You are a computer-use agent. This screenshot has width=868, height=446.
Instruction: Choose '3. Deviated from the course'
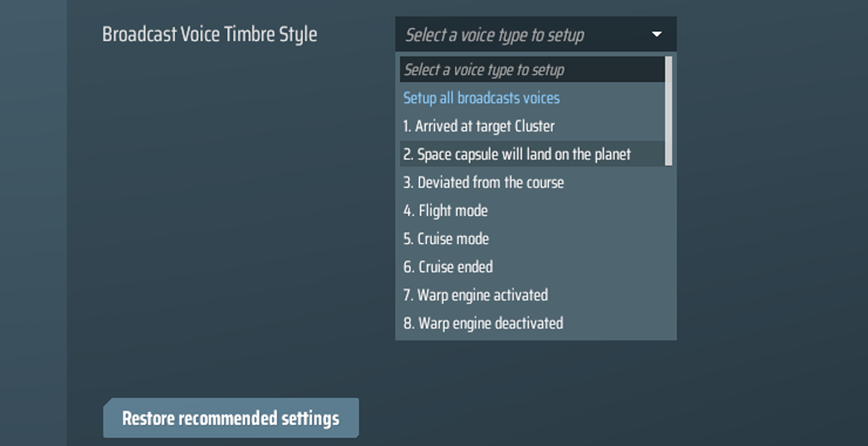(483, 183)
